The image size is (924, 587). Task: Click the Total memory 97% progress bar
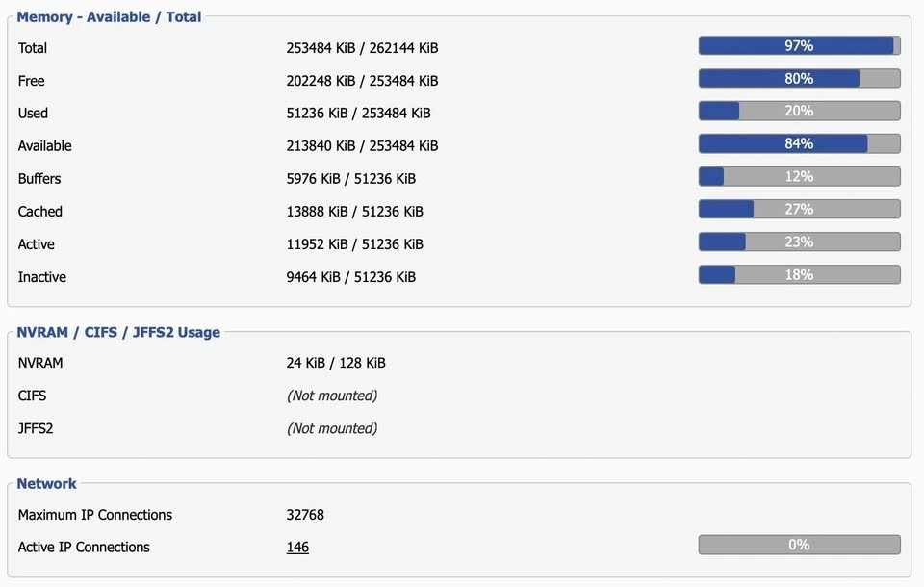[799, 46]
